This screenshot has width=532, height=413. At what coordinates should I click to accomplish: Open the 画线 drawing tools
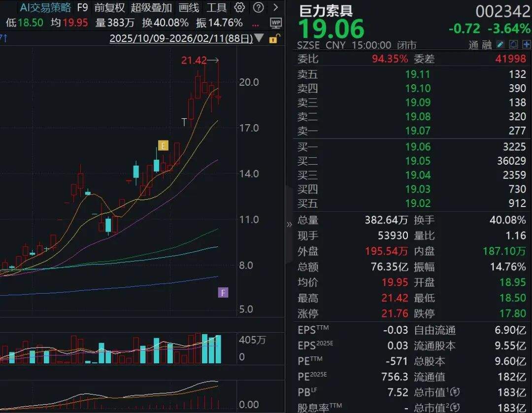pos(188,7)
